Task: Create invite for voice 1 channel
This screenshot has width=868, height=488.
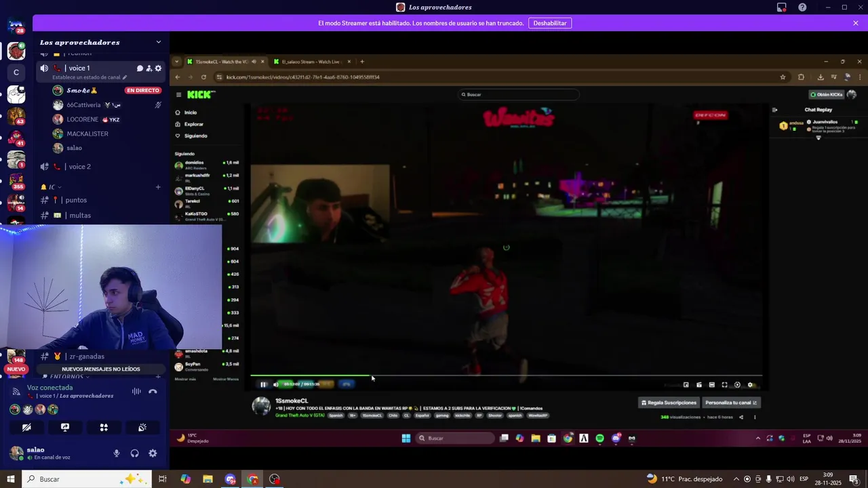Action: 149,68
